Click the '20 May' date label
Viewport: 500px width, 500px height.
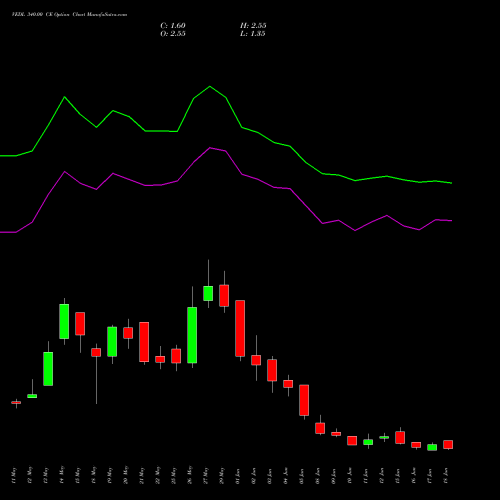click(x=126, y=476)
